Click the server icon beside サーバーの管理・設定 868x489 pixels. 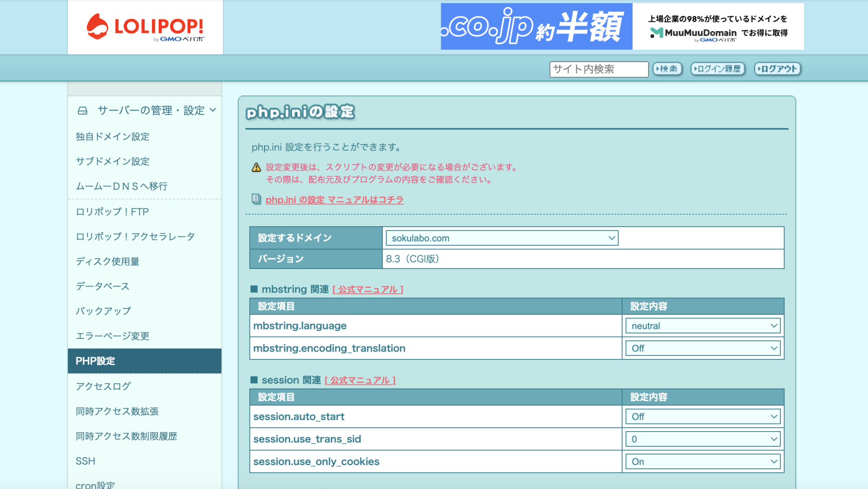pyautogui.click(x=82, y=110)
